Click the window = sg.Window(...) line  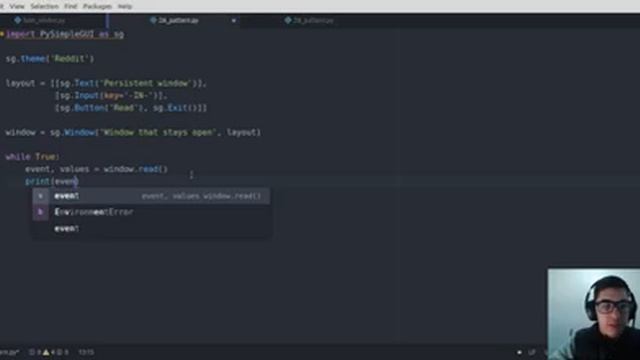tap(133, 132)
